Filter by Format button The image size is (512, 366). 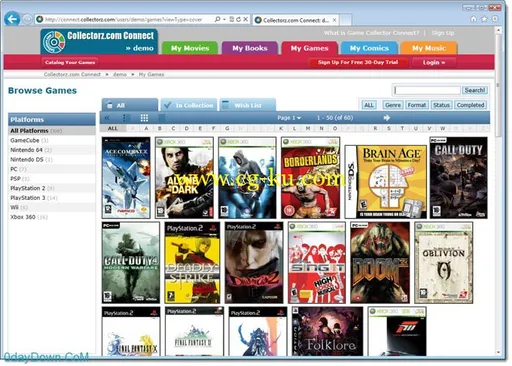pos(417,105)
